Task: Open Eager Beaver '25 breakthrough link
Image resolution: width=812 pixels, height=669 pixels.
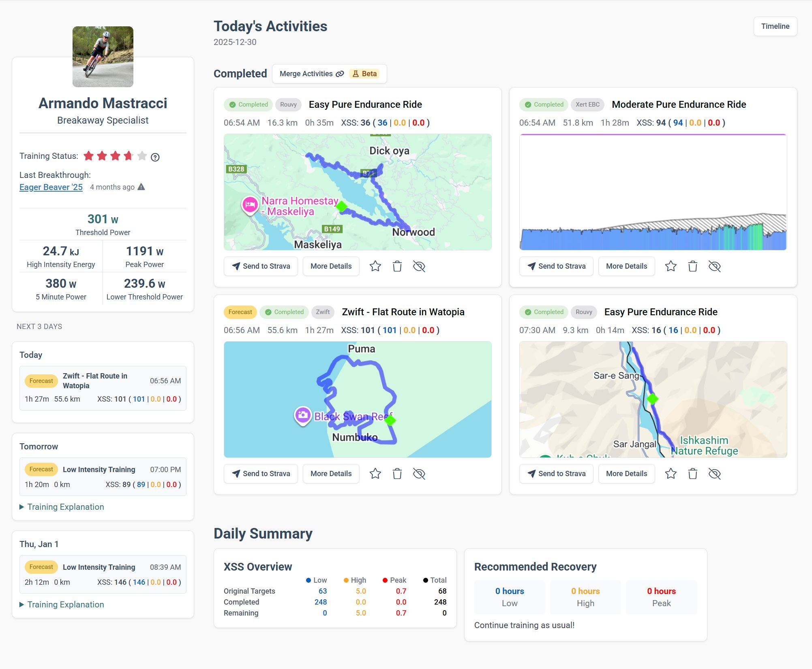Action: (x=51, y=187)
